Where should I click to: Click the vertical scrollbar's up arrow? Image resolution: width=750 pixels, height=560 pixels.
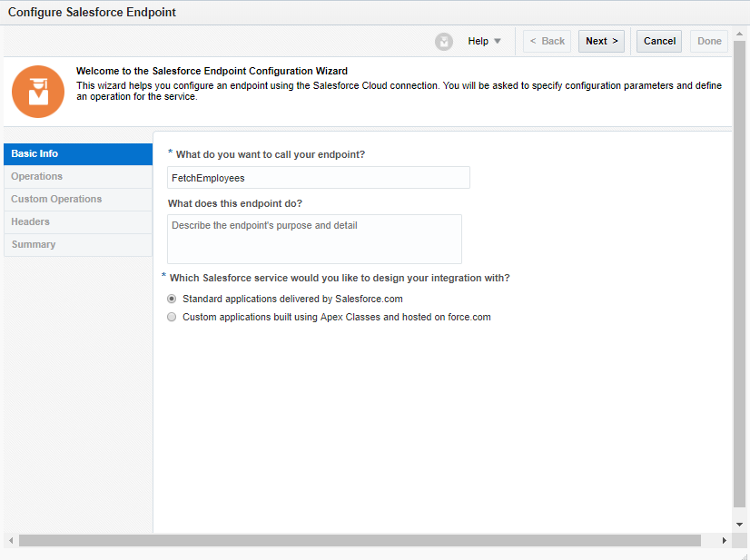739,33
